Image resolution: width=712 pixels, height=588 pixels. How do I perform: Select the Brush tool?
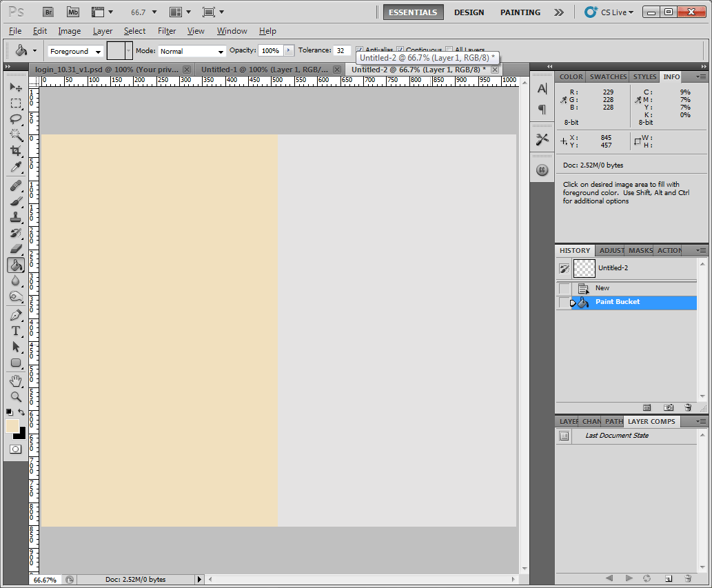(x=16, y=201)
